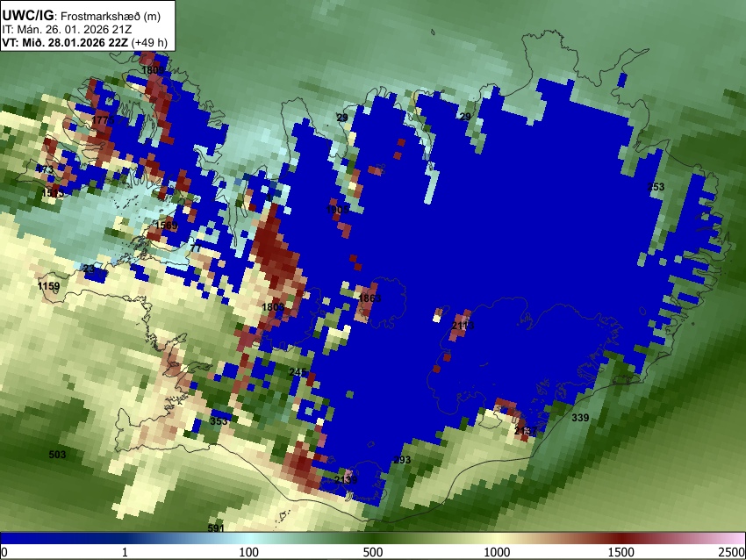Screen dimensions: 746x560
Task: Click the map value label 1809
Action: [153, 70]
